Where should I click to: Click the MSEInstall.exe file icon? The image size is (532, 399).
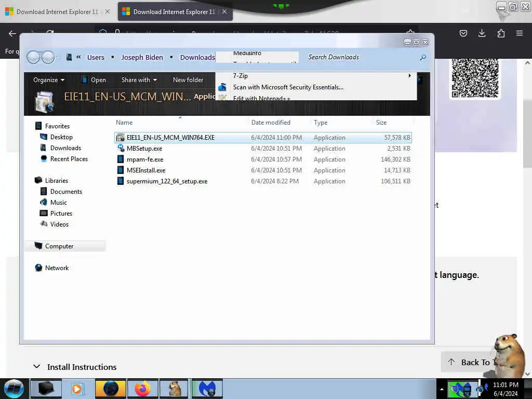(x=121, y=170)
